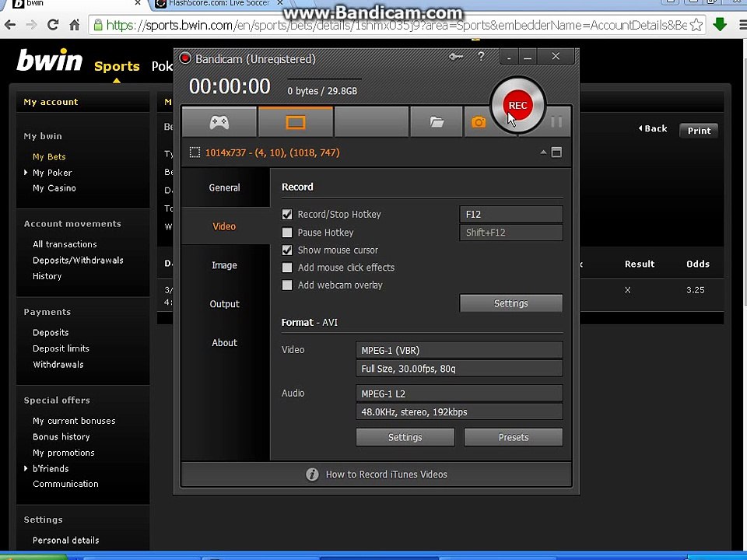747x560 pixels.
Task: Open the format Presets button
Action: click(514, 437)
